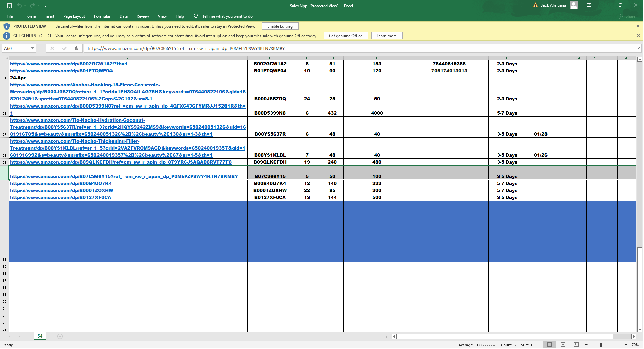Switch to Page Break Preview icon
This screenshot has height=349, width=644.
pos(576,345)
